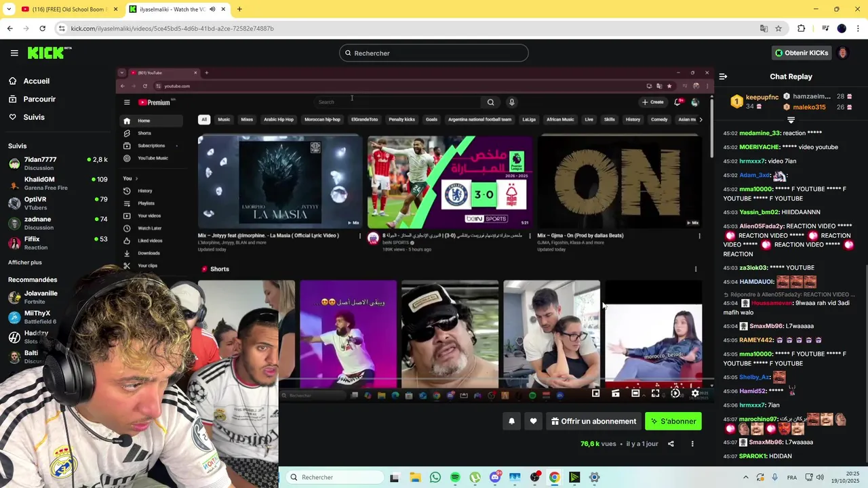Image resolution: width=868 pixels, height=488 pixels.
Task: Click username maleko315 in gift leaderboard
Action: point(809,107)
